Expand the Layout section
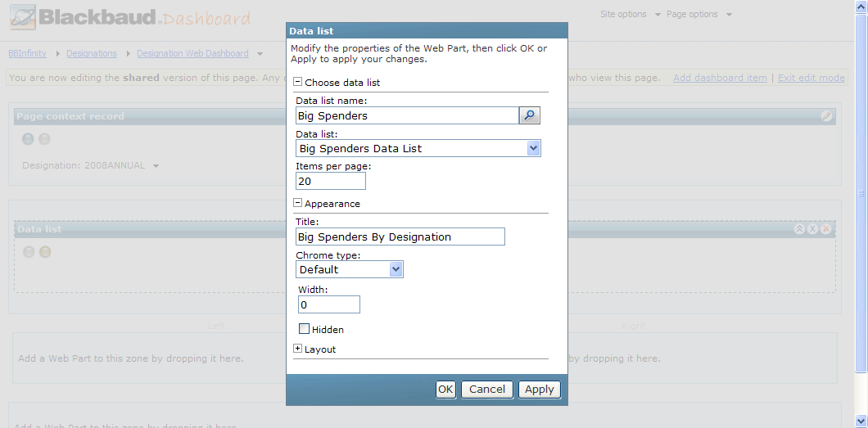Image resolution: width=868 pixels, height=428 pixels. pyautogui.click(x=298, y=349)
